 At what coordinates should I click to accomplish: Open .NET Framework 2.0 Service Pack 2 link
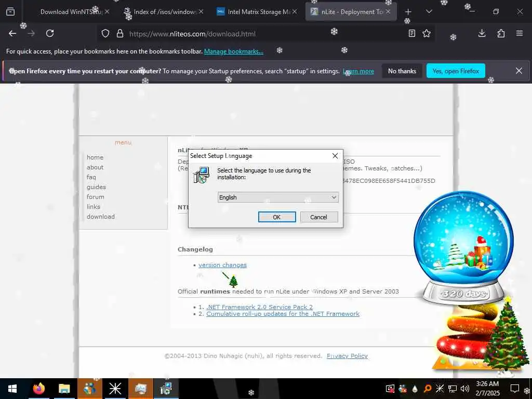point(260,307)
